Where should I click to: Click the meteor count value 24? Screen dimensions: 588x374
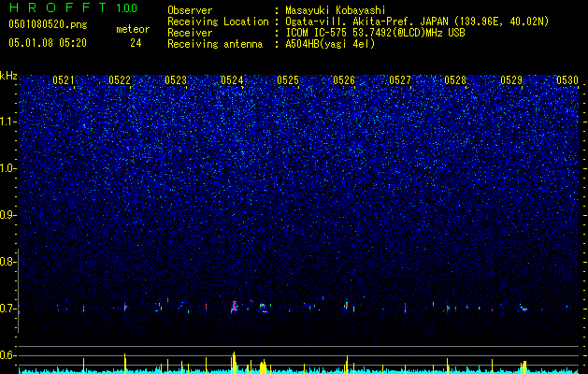click(136, 43)
